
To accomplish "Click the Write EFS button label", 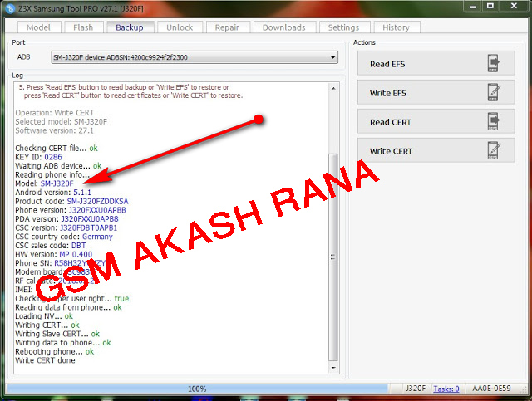I will click(388, 93).
